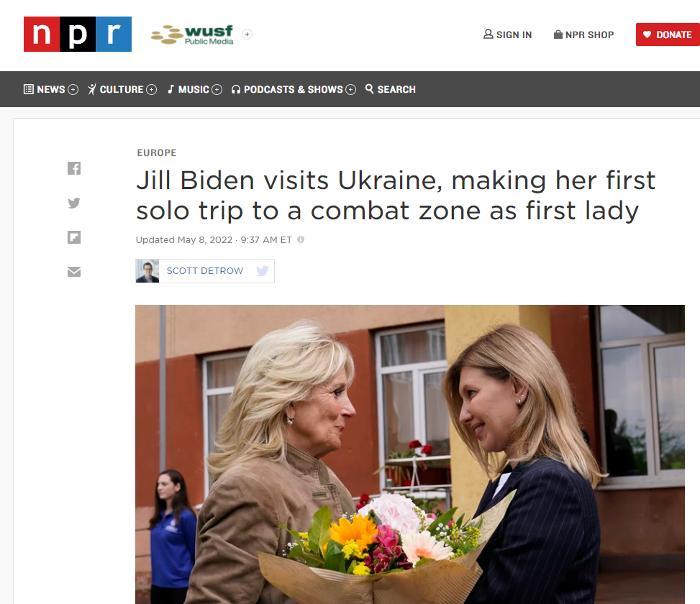Screen dimensions: 700x604
Task: Open the Europe section label link
Action: [x=157, y=153]
